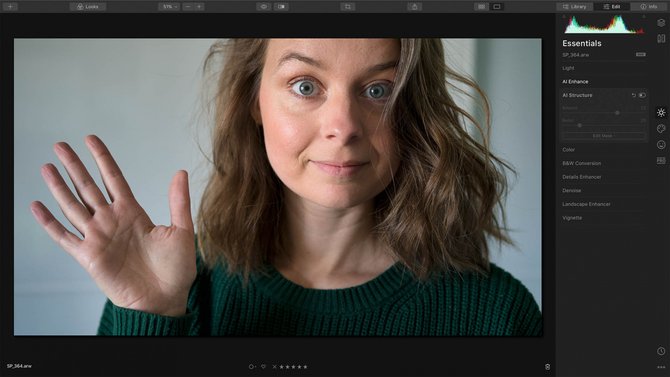This screenshot has height=377, width=670.
Task: Set rating to three stars
Action: tap(293, 367)
